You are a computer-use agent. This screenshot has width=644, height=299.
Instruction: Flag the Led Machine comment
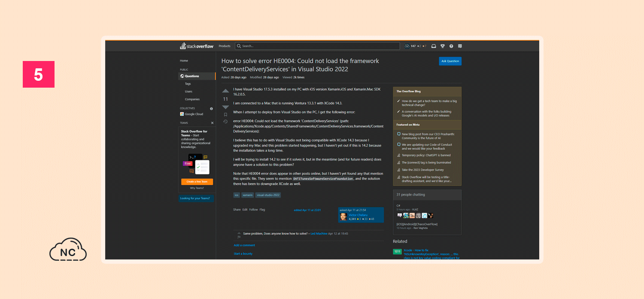239,237
